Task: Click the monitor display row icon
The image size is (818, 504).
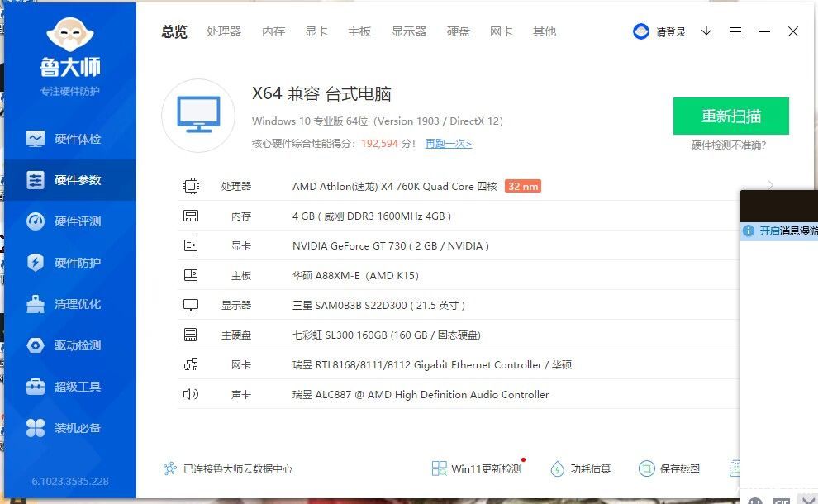Action: click(x=191, y=305)
